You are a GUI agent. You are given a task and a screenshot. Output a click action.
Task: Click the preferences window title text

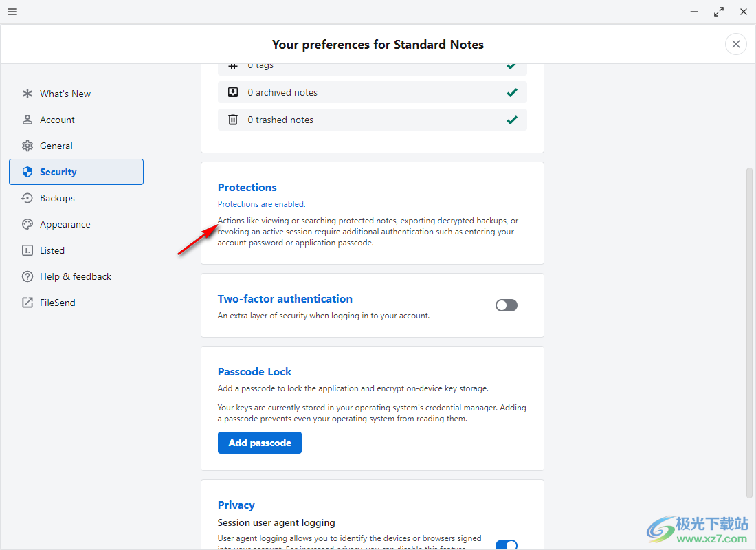point(378,45)
